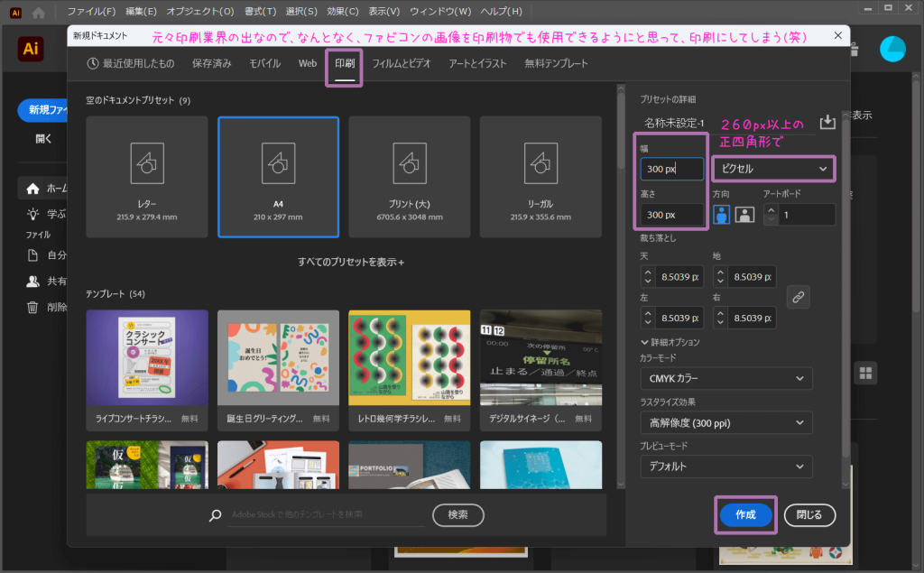Click the width (幅) input field

click(x=671, y=169)
